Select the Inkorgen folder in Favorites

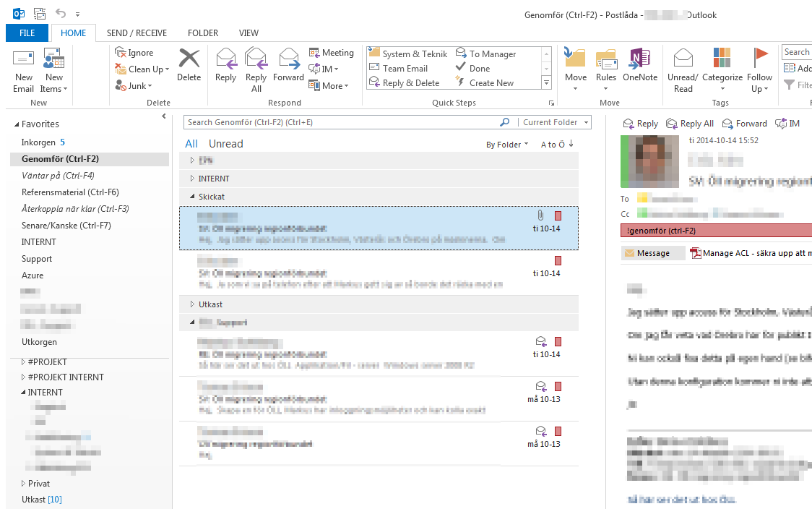pos(38,142)
